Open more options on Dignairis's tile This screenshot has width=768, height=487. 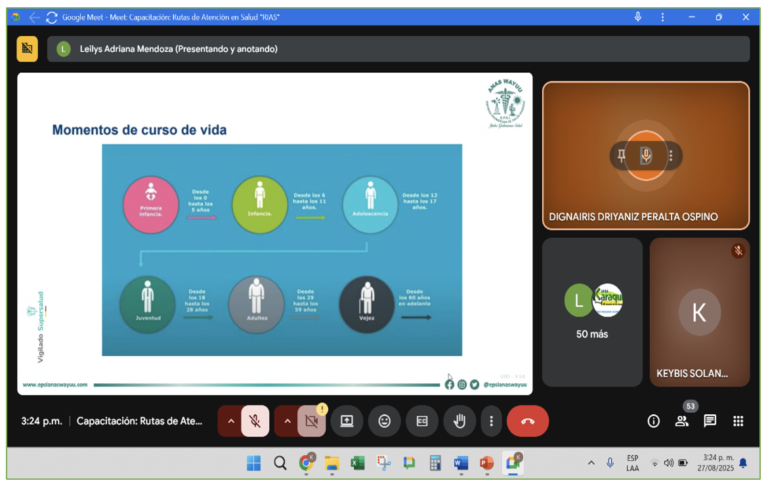671,155
